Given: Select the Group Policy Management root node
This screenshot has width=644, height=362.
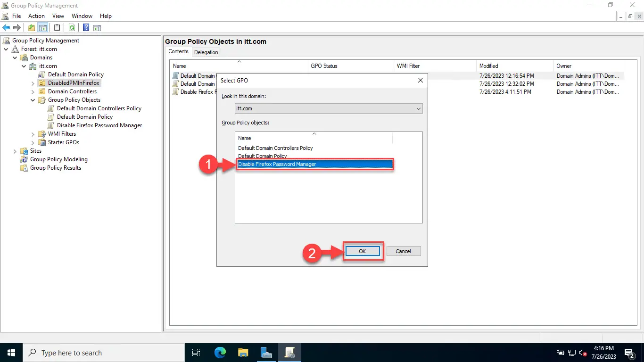Looking at the screenshot, I should pos(46,41).
